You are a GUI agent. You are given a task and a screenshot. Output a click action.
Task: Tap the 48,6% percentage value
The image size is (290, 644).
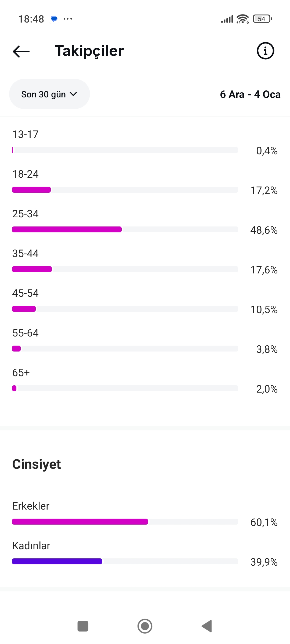tap(264, 230)
